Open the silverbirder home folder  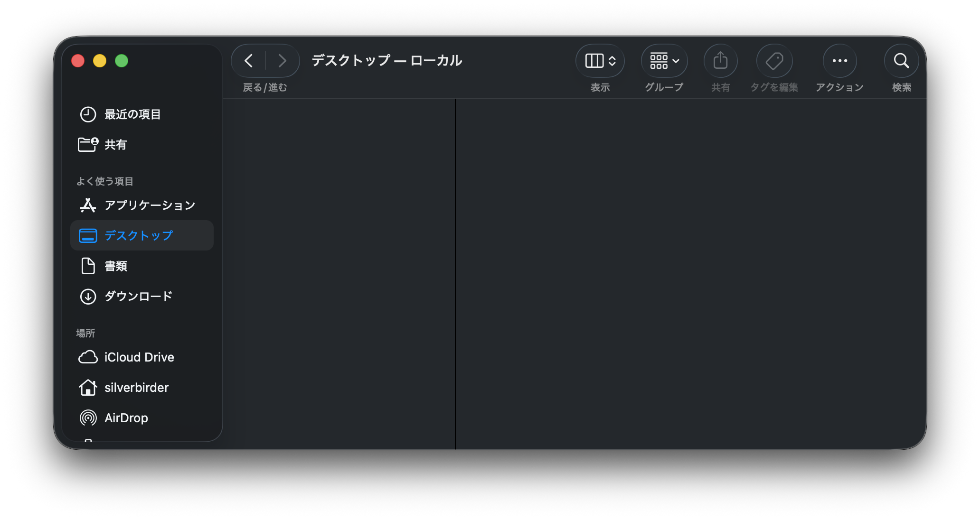pyautogui.click(x=136, y=388)
